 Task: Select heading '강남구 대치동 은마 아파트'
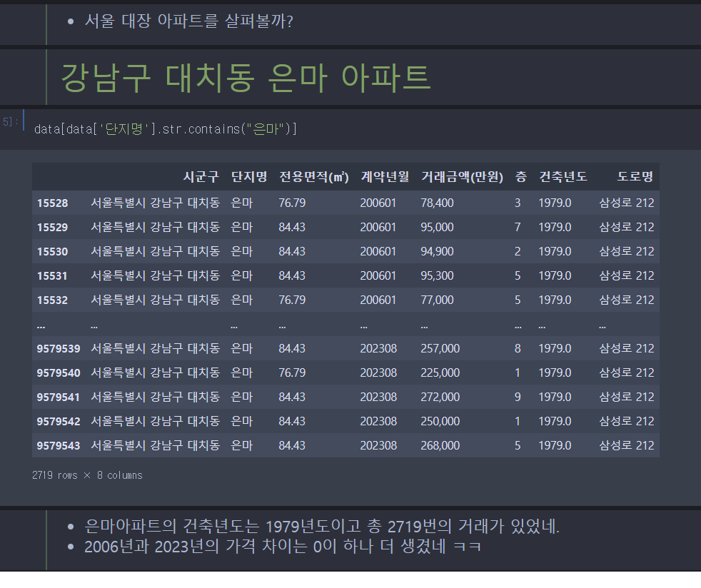[x=246, y=78]
